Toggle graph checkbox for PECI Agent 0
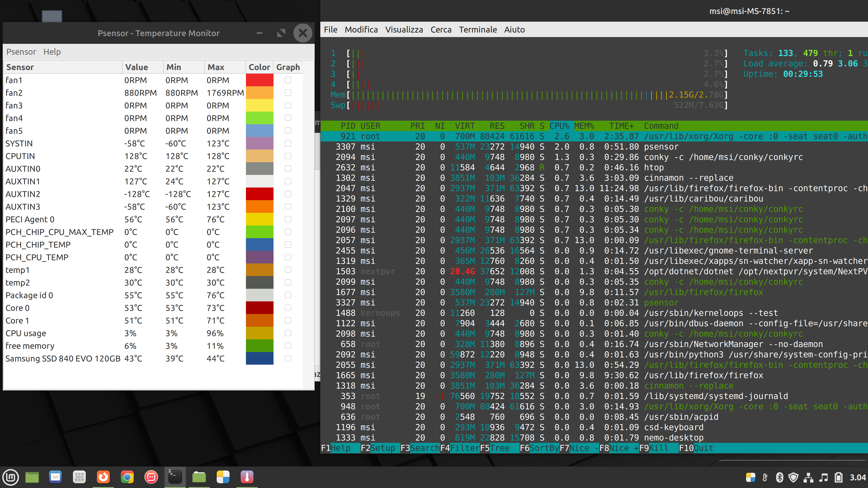Viewport: 868px width, 488px height. coord(288,219)
